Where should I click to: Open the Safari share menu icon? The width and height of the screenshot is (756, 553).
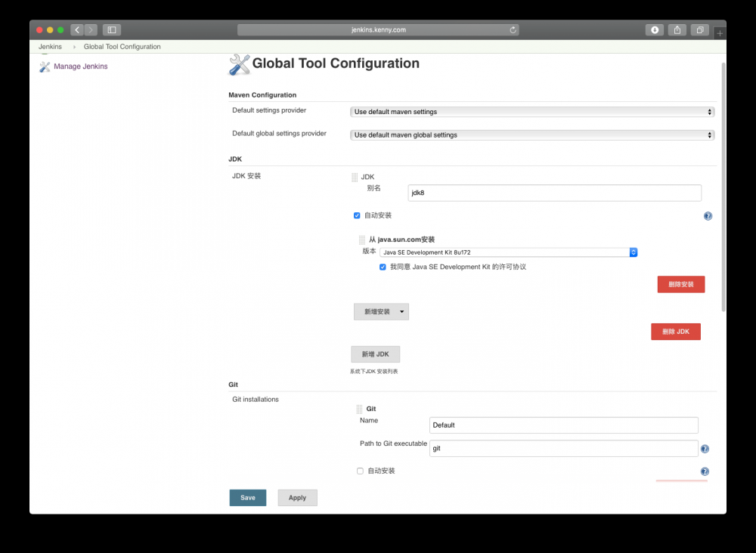[677, 29]
